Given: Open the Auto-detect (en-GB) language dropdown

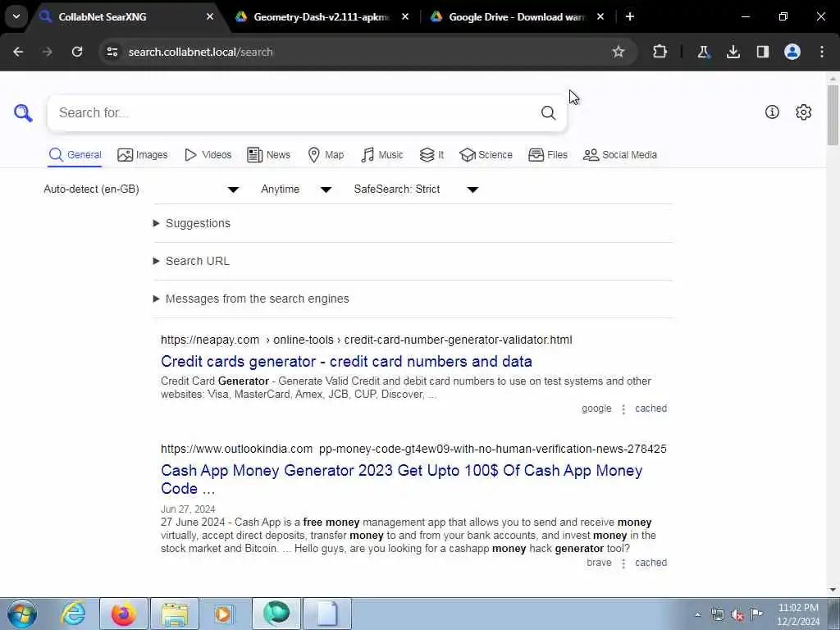Looking at the screenshot, I should point(141,189).
